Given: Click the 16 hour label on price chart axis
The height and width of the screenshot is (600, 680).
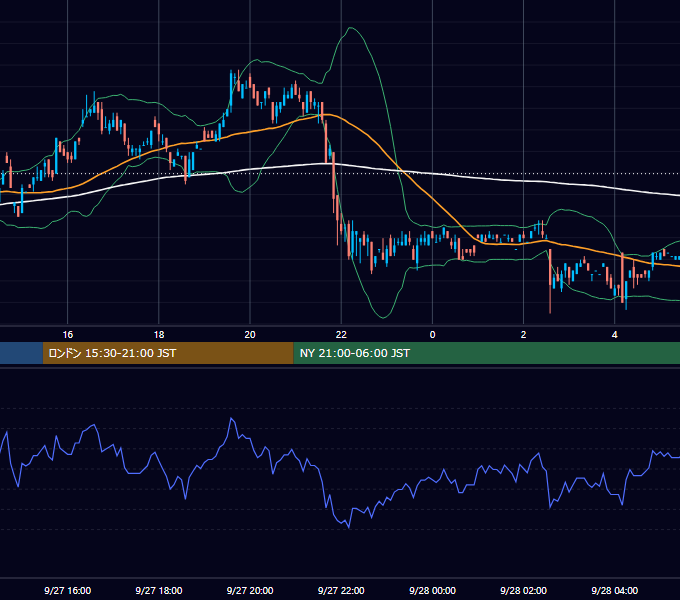Looking at the screenshot, I should [x=68, y=335].
